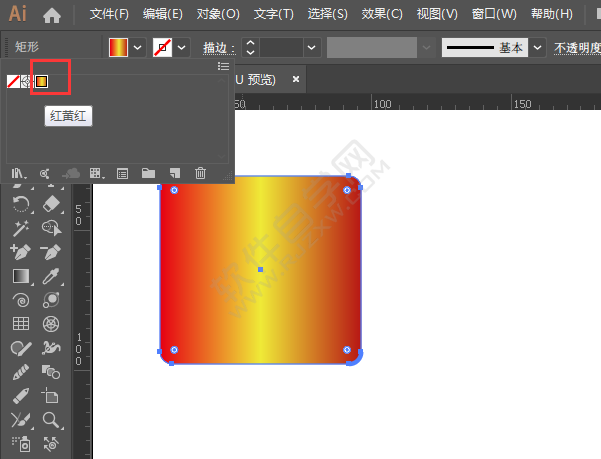Open Swatch Libraries menu icon
The image size is (601, 459).
(x=18, y=173)
